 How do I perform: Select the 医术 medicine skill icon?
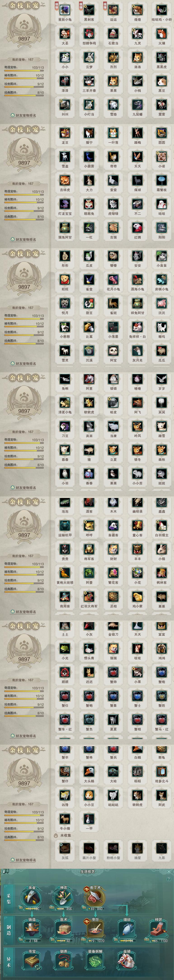coord(63,930)
